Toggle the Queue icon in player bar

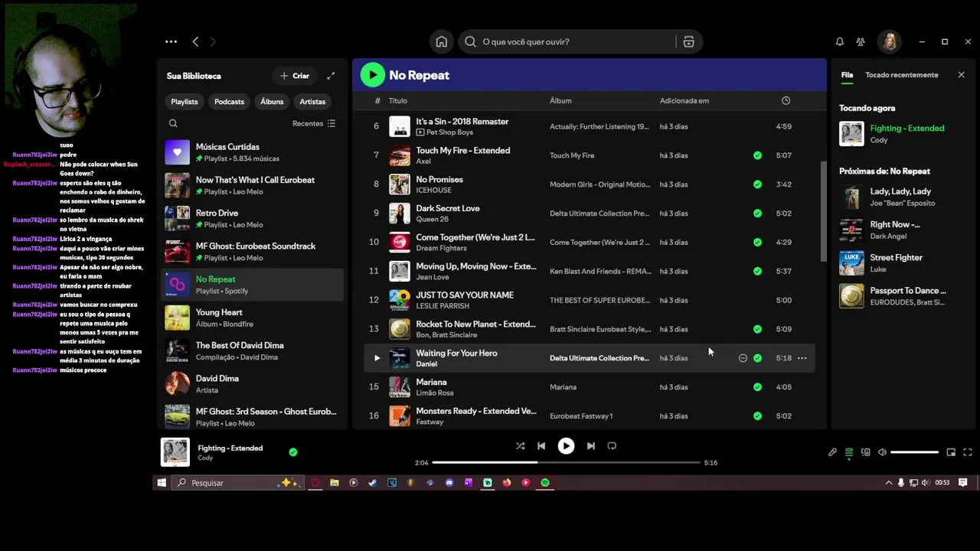849,452
